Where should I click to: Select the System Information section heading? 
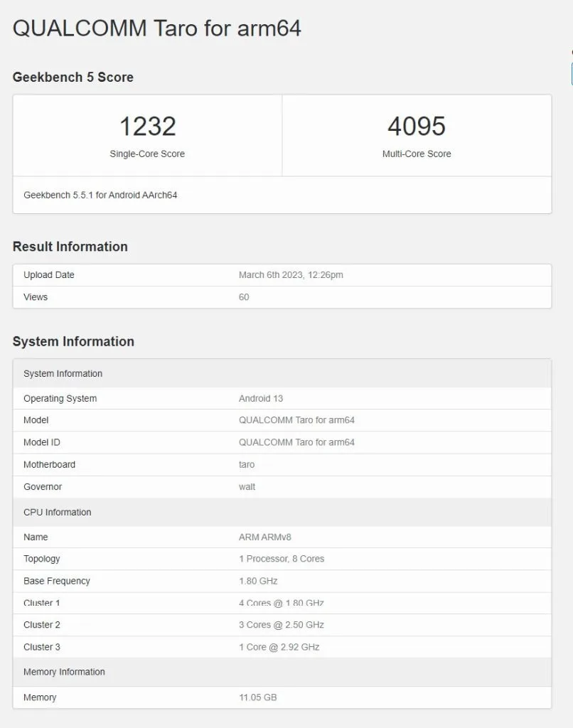(73, 341)
